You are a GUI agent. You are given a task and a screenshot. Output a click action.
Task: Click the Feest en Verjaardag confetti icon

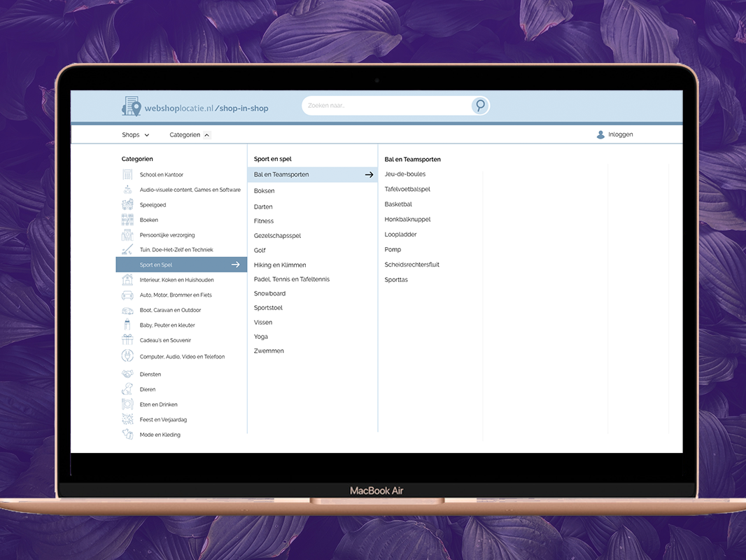pos(127,419)
